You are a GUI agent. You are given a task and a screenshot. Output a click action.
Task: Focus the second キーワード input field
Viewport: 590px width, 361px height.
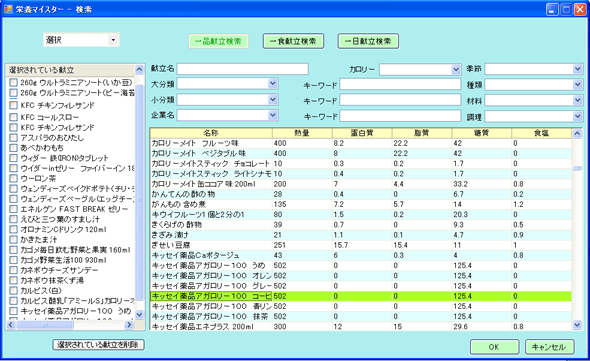400,100
